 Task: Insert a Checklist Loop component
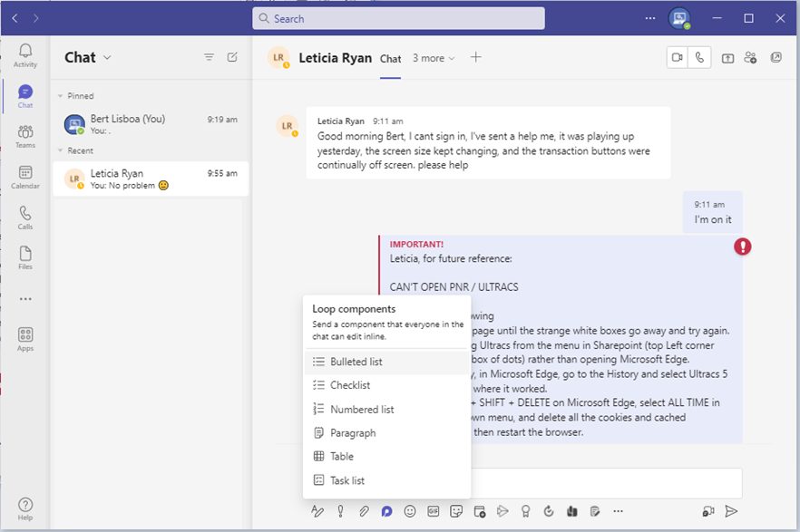coord(386,385)
